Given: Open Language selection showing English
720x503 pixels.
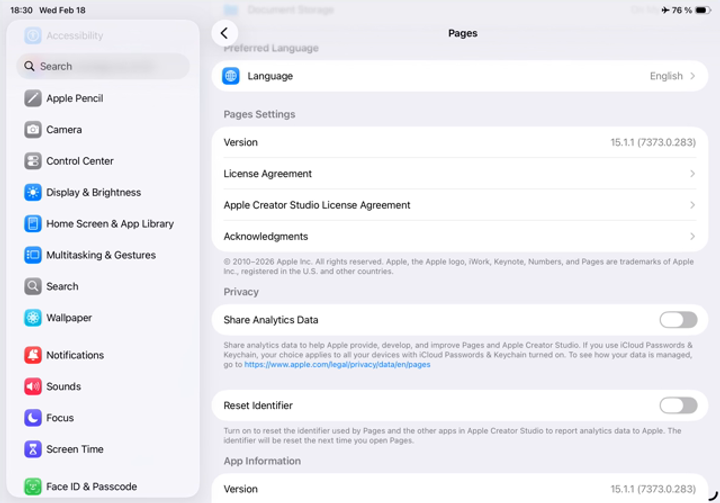Looking at the screenshot, I should coord(671,76).
